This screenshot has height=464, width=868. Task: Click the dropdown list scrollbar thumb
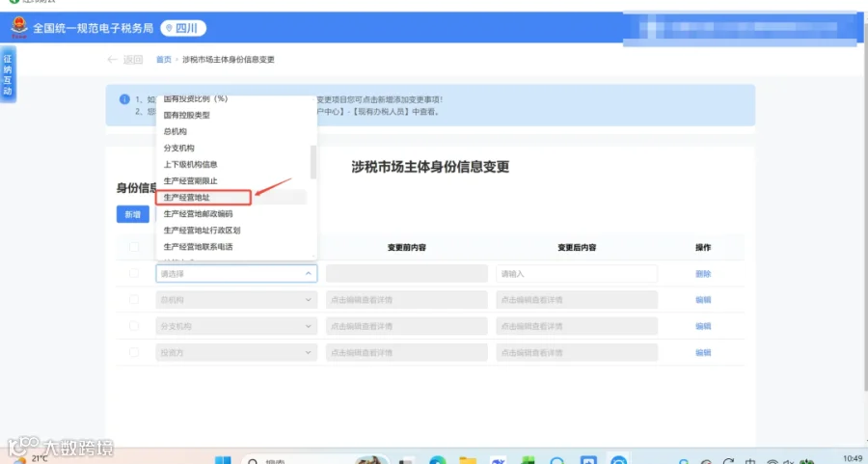coord(313,162)
